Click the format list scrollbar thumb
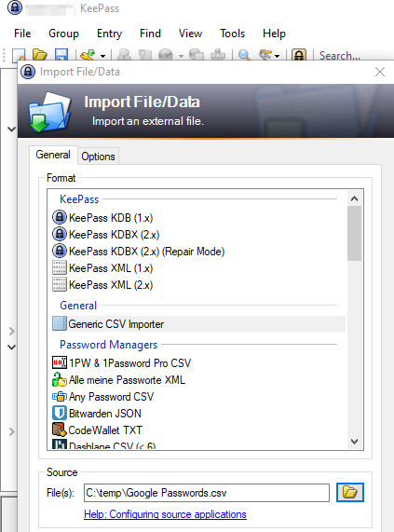The width and height of the screenshot is (394, 532). click(354, 234)
